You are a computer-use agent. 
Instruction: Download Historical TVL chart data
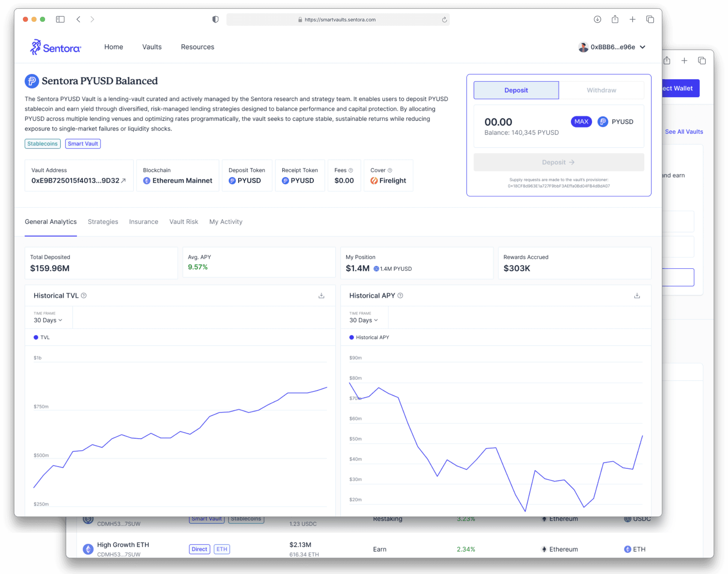(321, 296)
